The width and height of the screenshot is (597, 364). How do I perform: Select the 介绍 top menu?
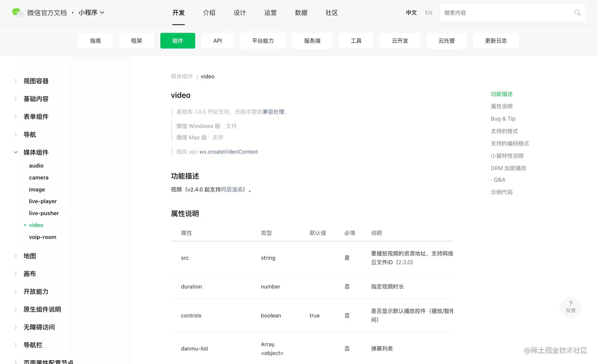point(209,13)
